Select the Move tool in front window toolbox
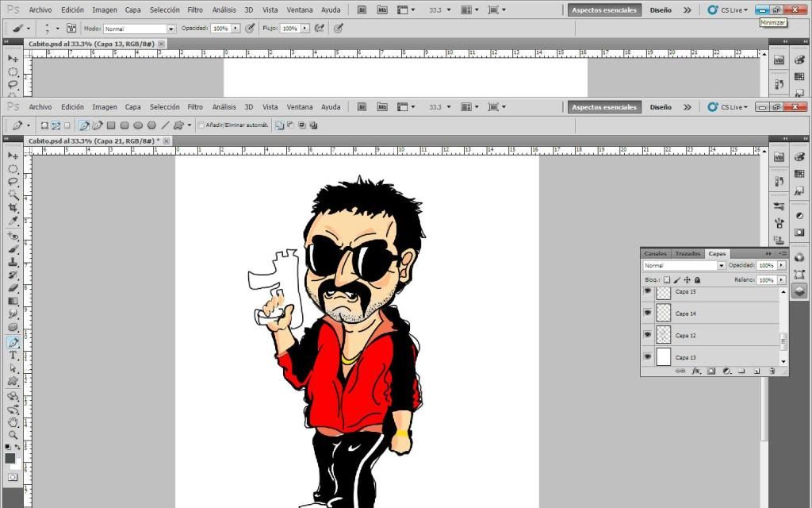 [x=13, y=156]
